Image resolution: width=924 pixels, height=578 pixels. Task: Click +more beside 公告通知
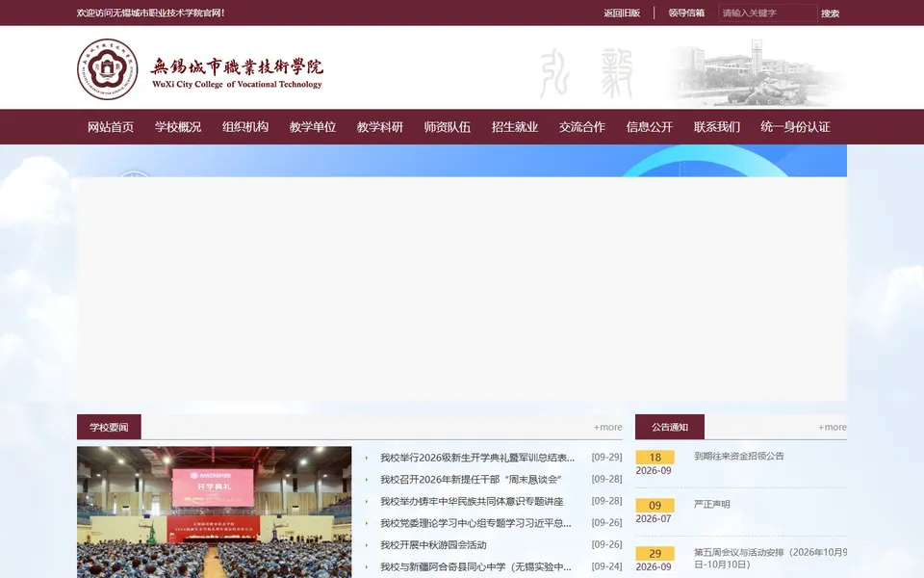(832, 427)
